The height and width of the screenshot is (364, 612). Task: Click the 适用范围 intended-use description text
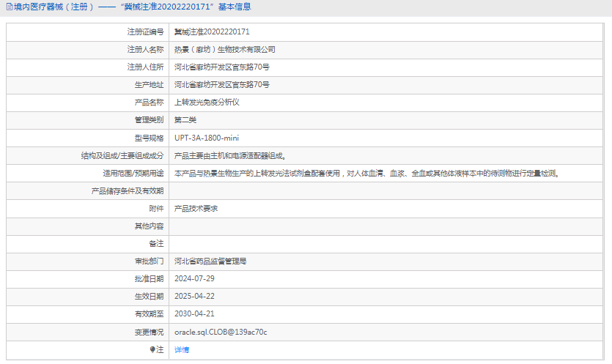[367, 174]
